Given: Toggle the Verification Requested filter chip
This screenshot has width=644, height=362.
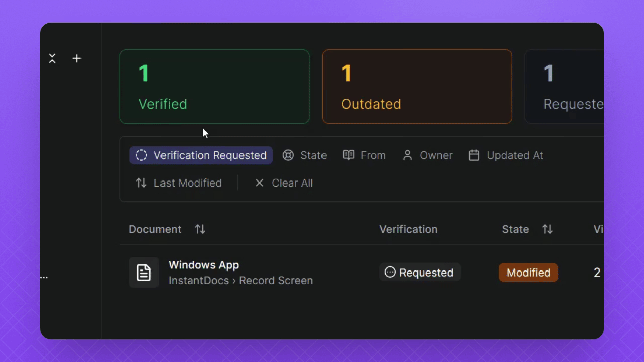Looking at the screenshot, I should [x=201, y=155].
